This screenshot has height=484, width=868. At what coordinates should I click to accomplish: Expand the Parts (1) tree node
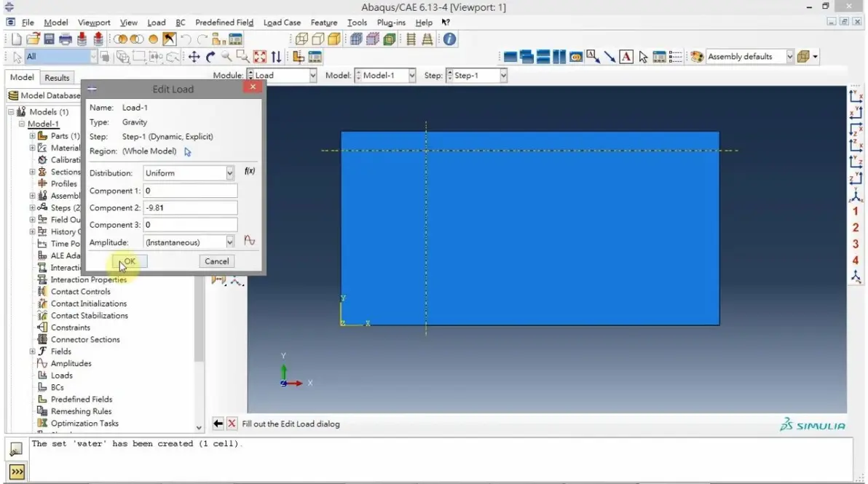[x=32, y=136]
